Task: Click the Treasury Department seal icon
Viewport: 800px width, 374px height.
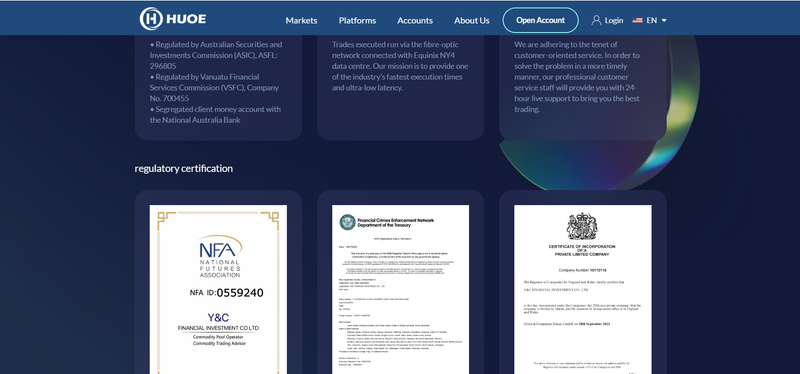Action: tap(347, 222)
